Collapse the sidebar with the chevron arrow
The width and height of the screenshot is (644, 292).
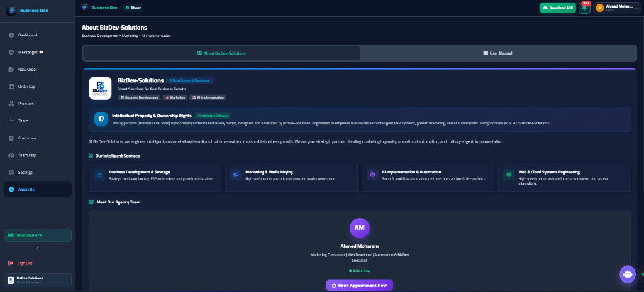pos(37,249)
